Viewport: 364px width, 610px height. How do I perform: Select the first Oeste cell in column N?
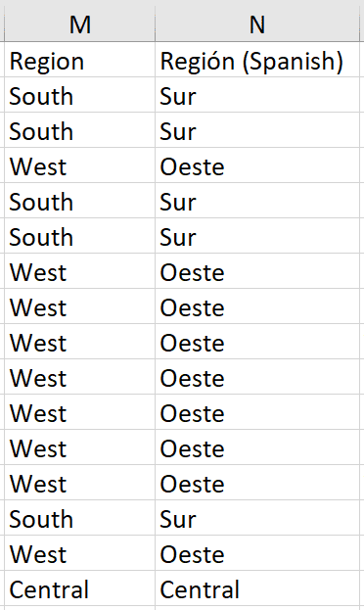[x=257, y=165]
